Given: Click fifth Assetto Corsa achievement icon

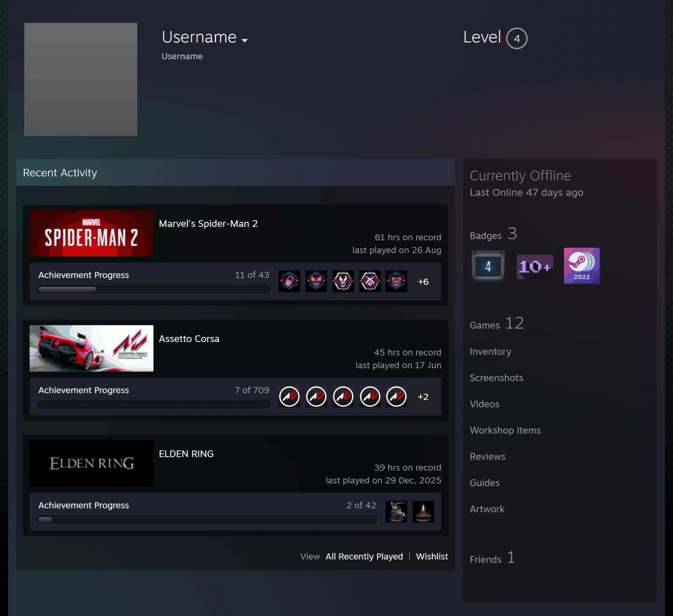Looking at the screenshot, I should click(x=396, y=397).
